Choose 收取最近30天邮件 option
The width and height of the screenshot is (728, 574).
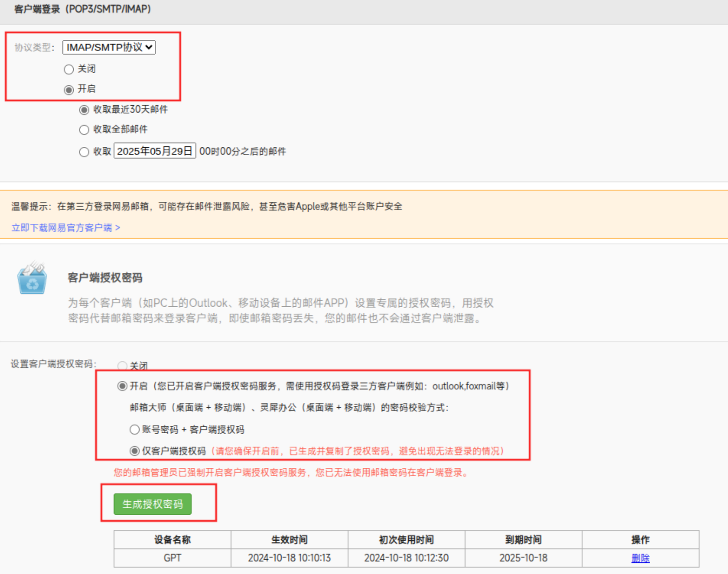pyautogui.click(x=84, y=110)
